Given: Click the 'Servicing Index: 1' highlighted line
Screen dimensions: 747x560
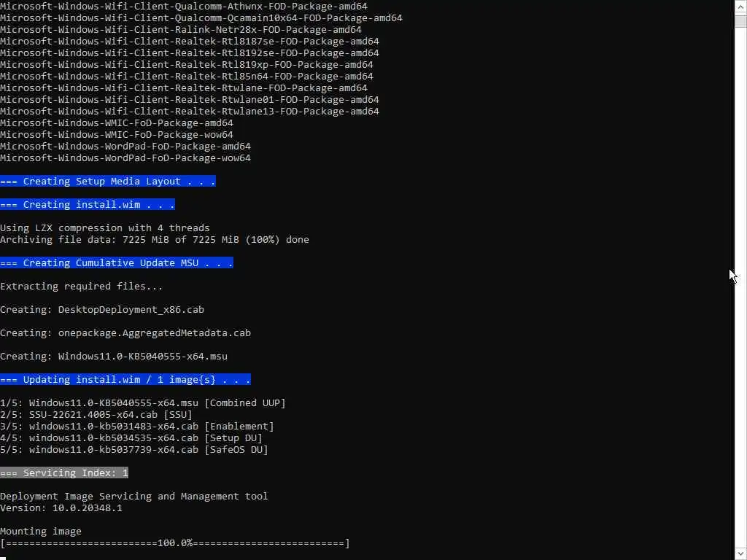Looking at the screenshot, I should click(64, 472).
